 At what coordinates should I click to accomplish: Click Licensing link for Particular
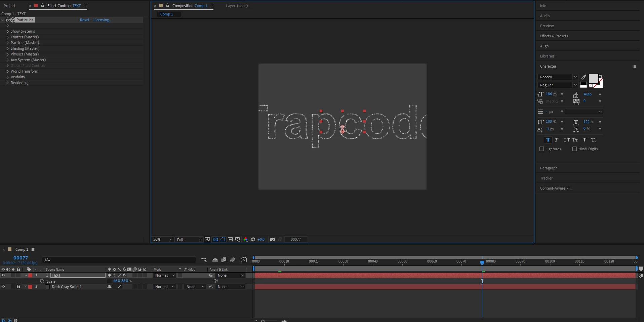coord(102,20)
